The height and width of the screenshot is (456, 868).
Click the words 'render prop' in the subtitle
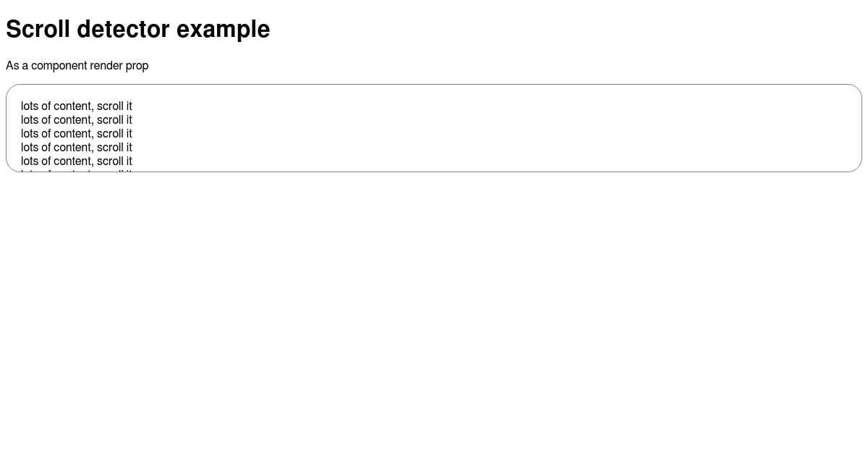119,66
